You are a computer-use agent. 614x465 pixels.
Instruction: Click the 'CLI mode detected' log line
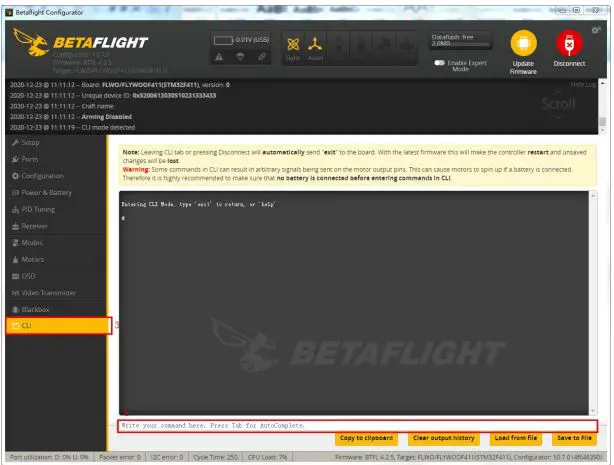[x=72, y=127]
